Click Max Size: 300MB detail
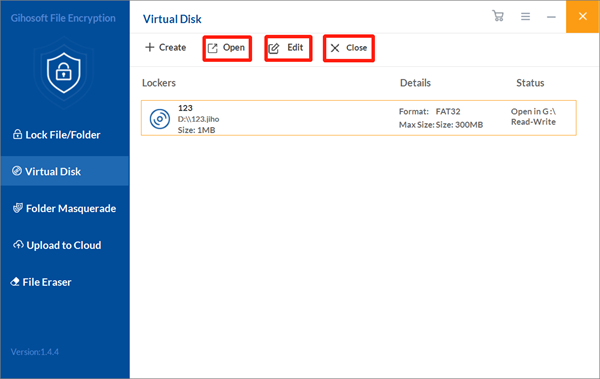600x379 pixels. [x=441, y=125]
